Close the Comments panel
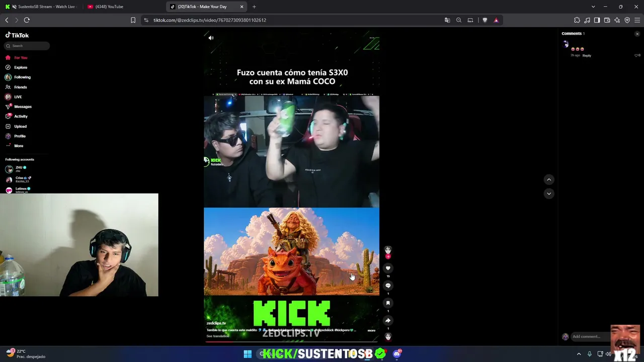The width and height of the screenshot is (644, 362). [x=637, y=34]
